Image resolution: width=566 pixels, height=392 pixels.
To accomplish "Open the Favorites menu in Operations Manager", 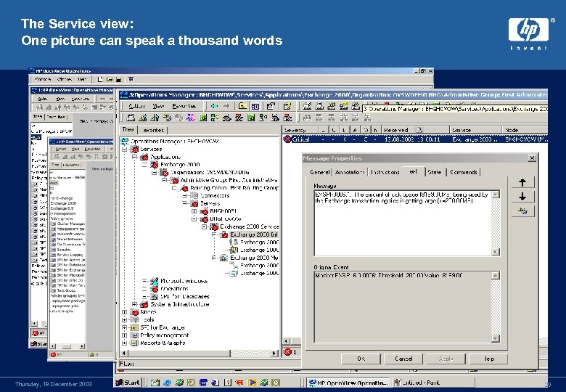I will 184,106.
